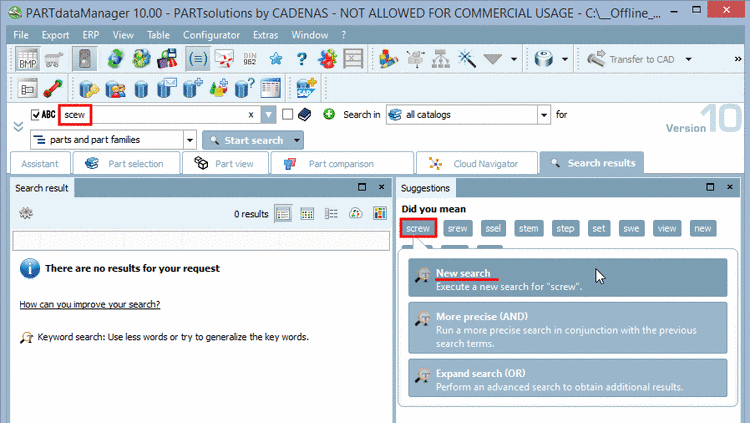
Task: Switch to the Part view tab
Action: click(226, 164)
